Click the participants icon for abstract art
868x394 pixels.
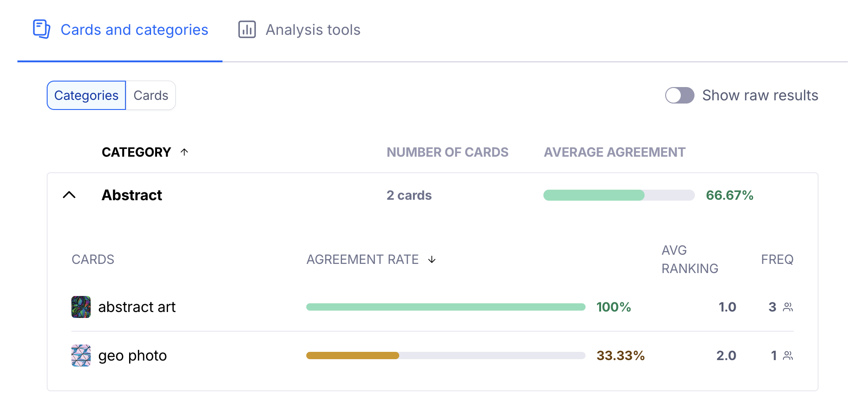pos(788,307)
